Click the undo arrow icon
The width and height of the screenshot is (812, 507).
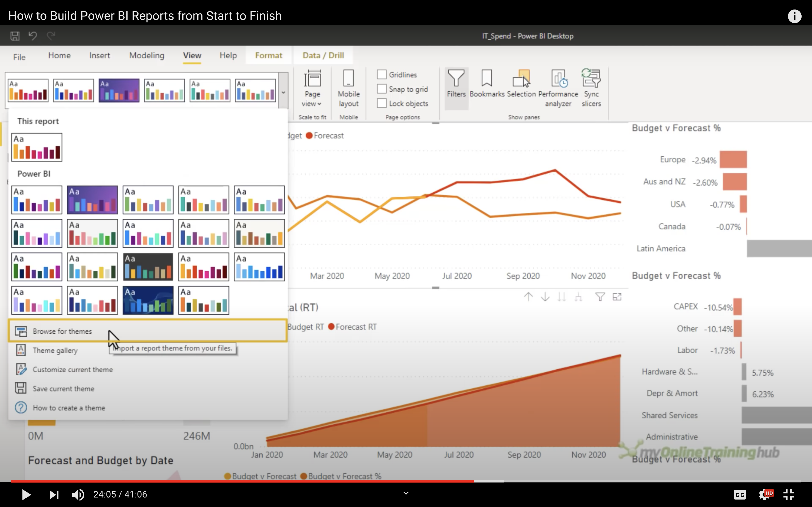pyautogui.click(x=33, y=36)
